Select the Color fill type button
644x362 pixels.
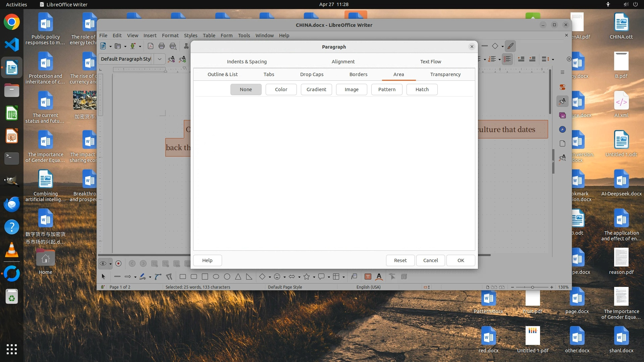[x=281, y=89]
